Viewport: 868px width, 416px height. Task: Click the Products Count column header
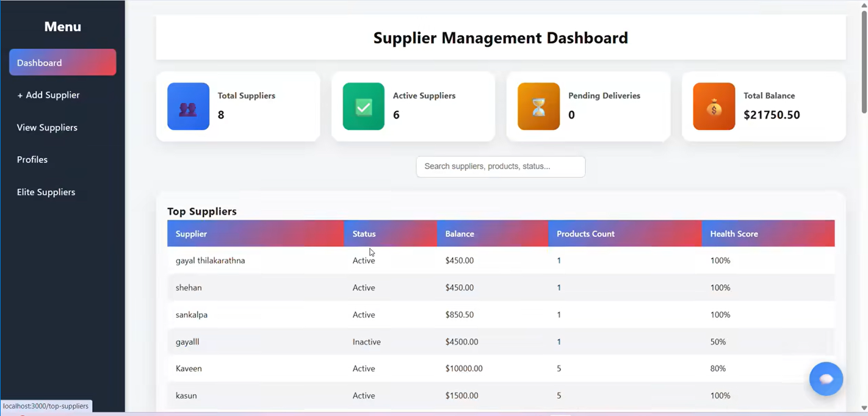[x=585, y=234]
